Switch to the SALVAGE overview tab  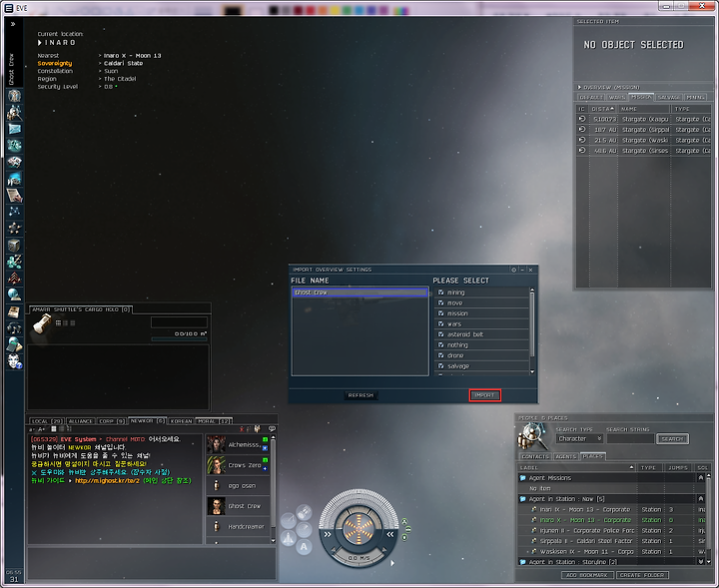pos(668,97)
